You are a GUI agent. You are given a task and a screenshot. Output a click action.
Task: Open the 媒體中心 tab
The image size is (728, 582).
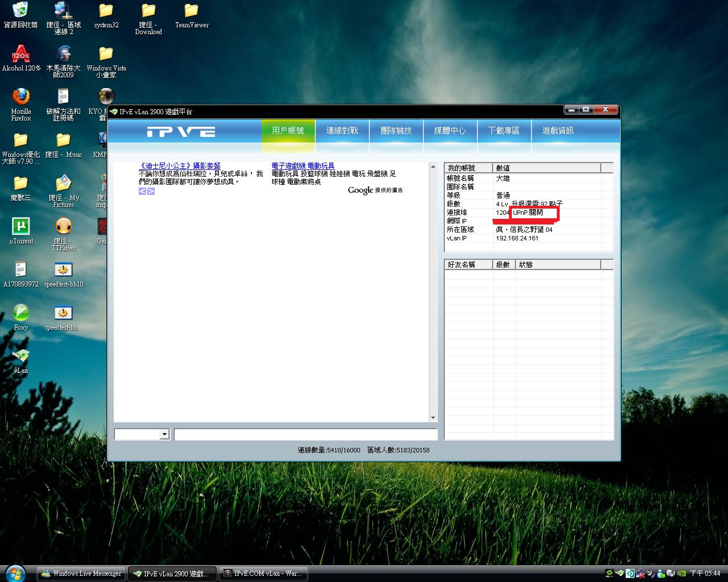[x=450, y=131]
